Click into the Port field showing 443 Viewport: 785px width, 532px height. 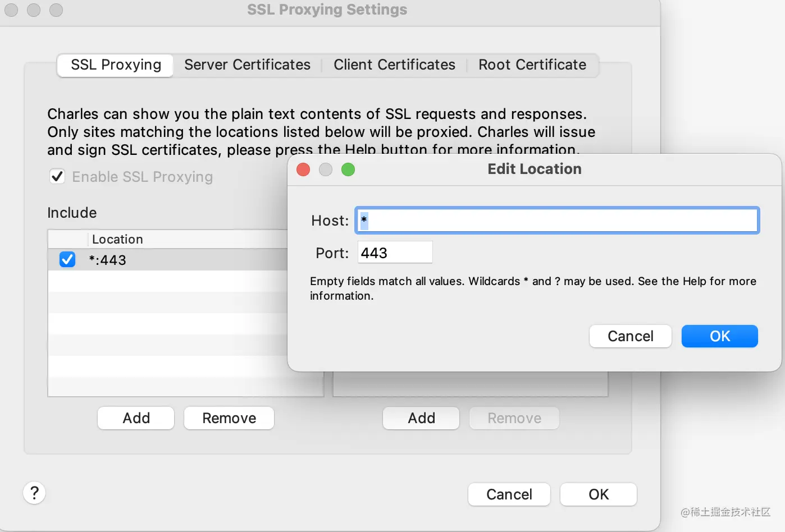click(395, 253)
